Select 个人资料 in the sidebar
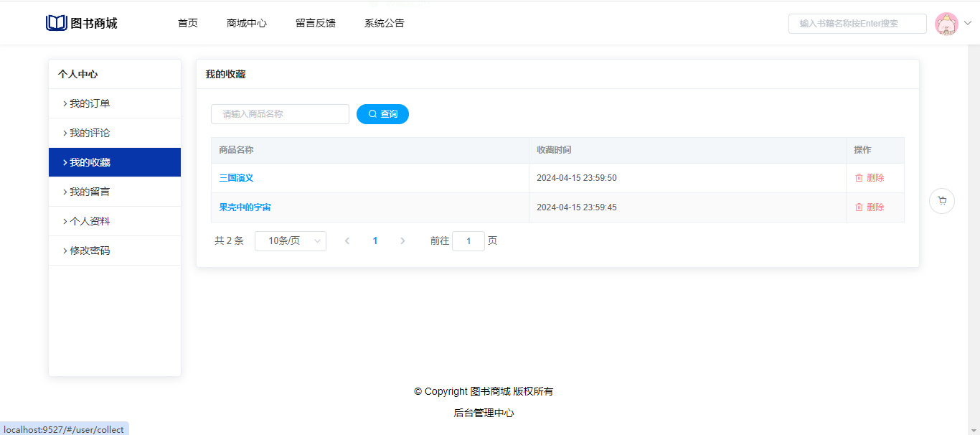This screenshot has height=435, width=980. (x=90, y=222)
